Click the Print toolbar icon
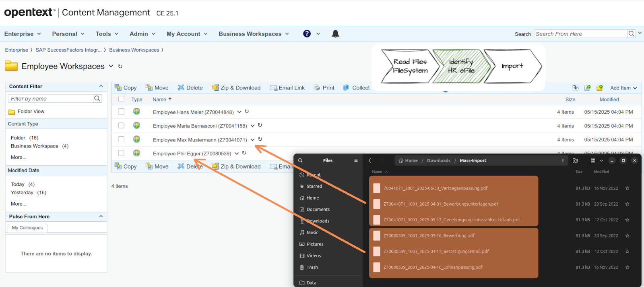 pyautogui.click(x=317, y=88)
